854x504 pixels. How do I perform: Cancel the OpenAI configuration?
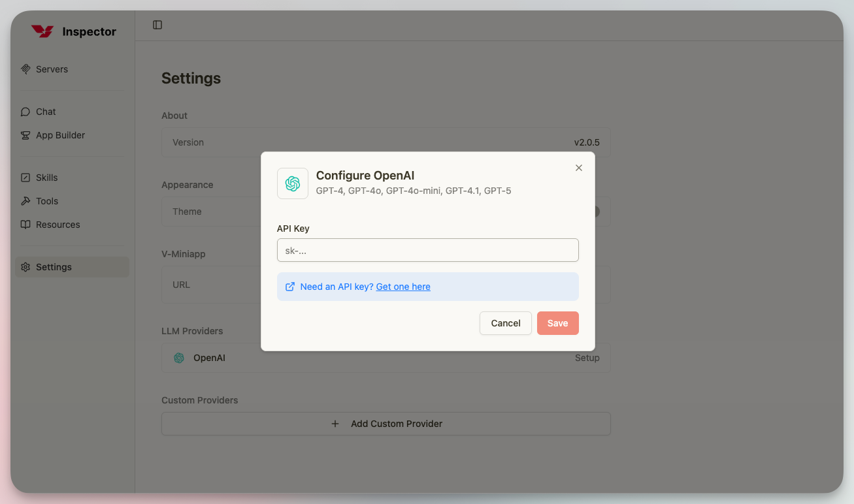click(506, 323)
